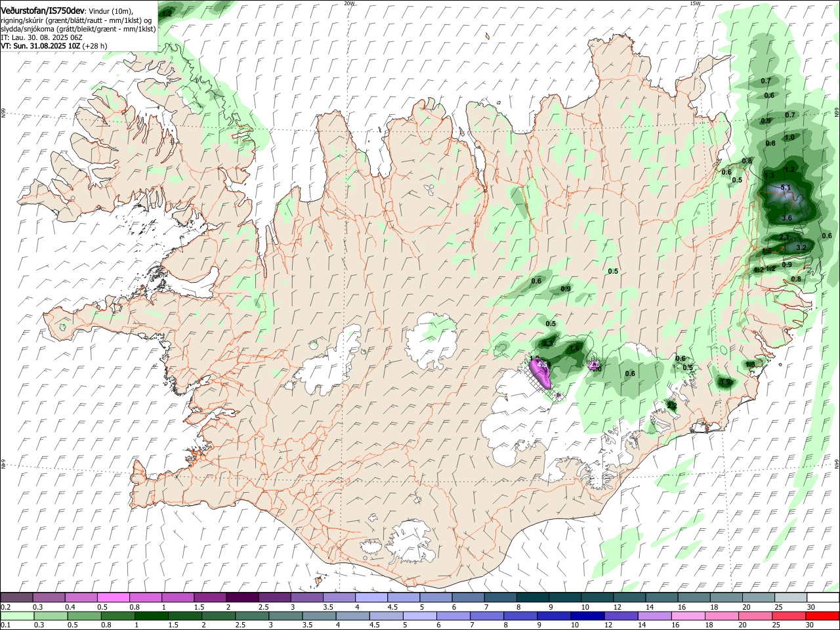Click the periwinkle 6 swatch in bottom legend row

[453, 616]
